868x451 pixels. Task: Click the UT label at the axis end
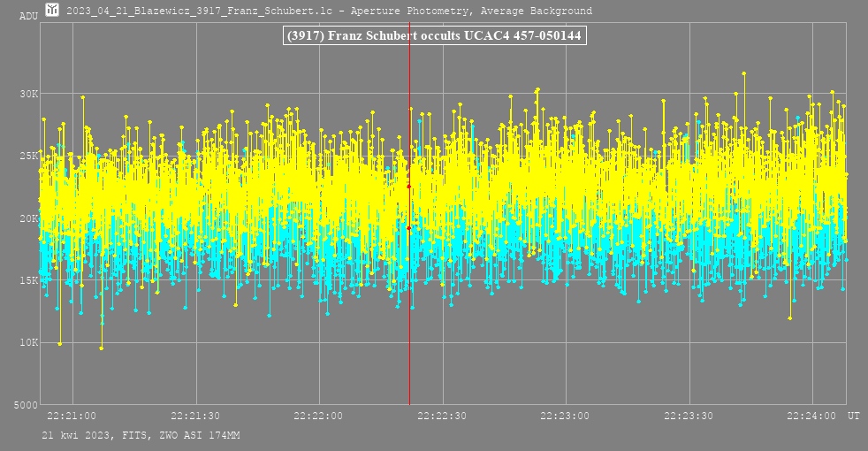tap(854, 416)
